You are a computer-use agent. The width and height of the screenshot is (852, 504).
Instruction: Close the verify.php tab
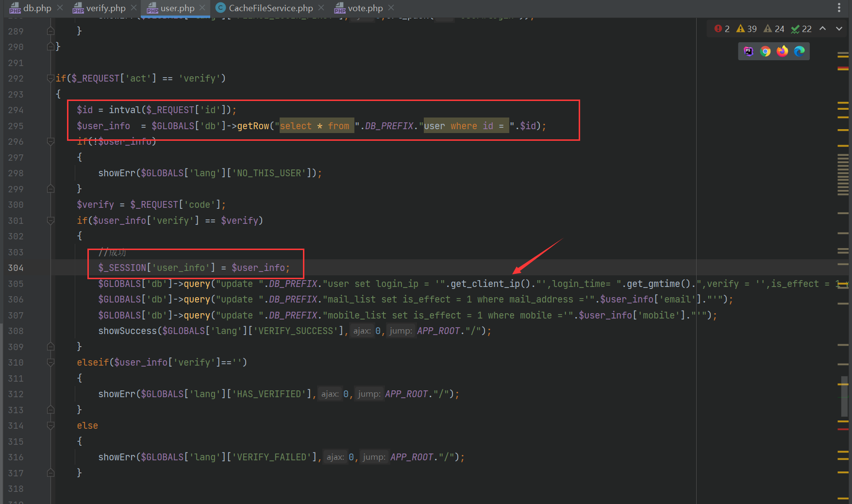(x=134, y=8)
